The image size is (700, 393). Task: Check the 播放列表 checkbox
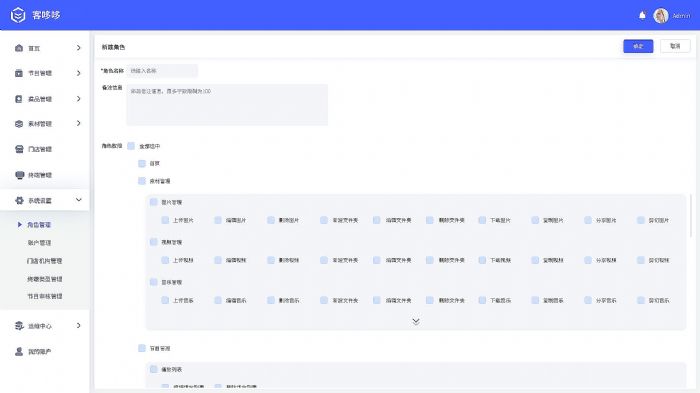154,369
